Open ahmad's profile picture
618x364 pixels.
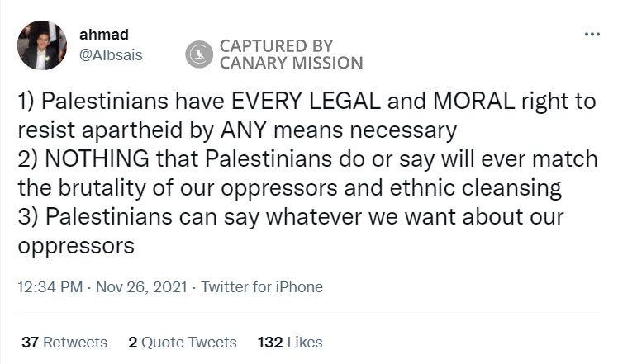tap(42, 46)
